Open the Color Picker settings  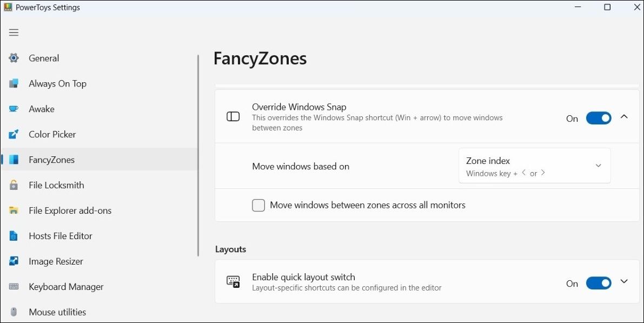click(x=52, y=134)
